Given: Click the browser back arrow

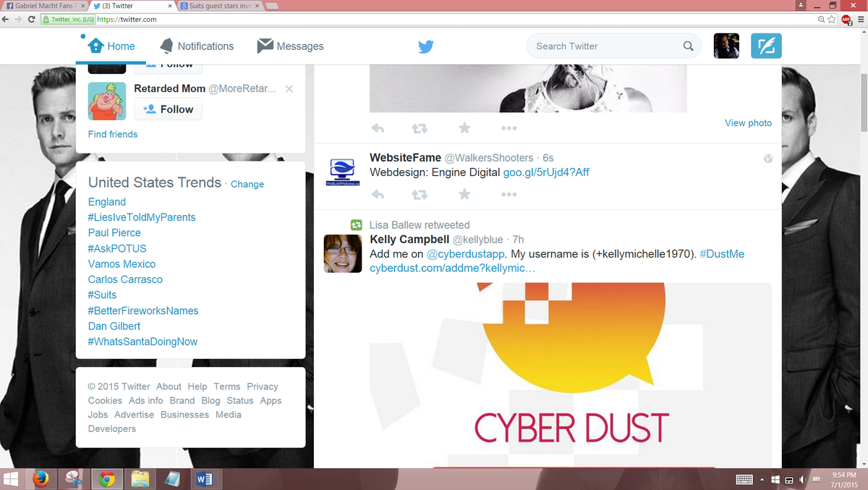Looking at the screenshot, I should coord(6,20).
